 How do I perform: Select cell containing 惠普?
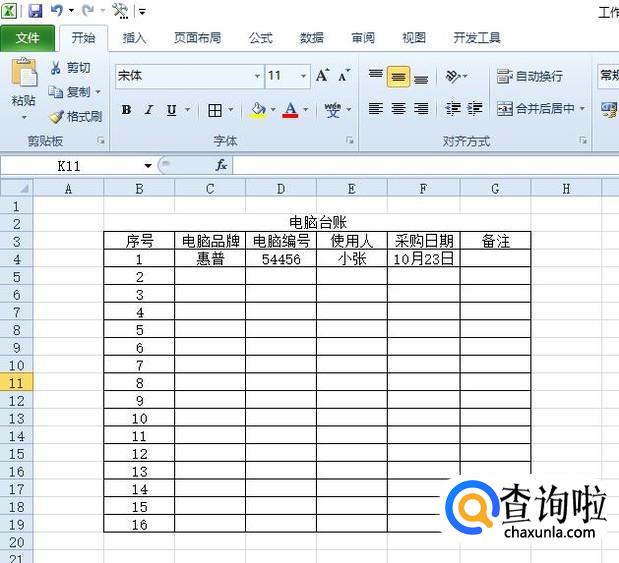point(210,259)
